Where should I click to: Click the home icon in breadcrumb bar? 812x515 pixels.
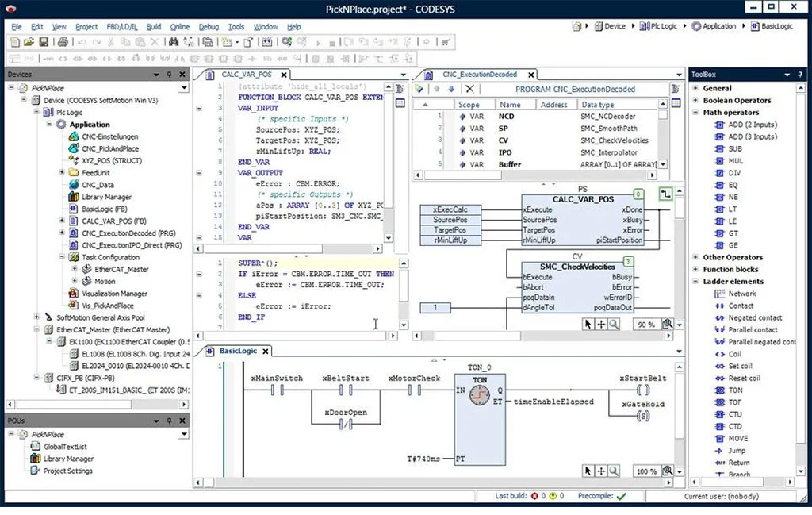coord(576,26)
